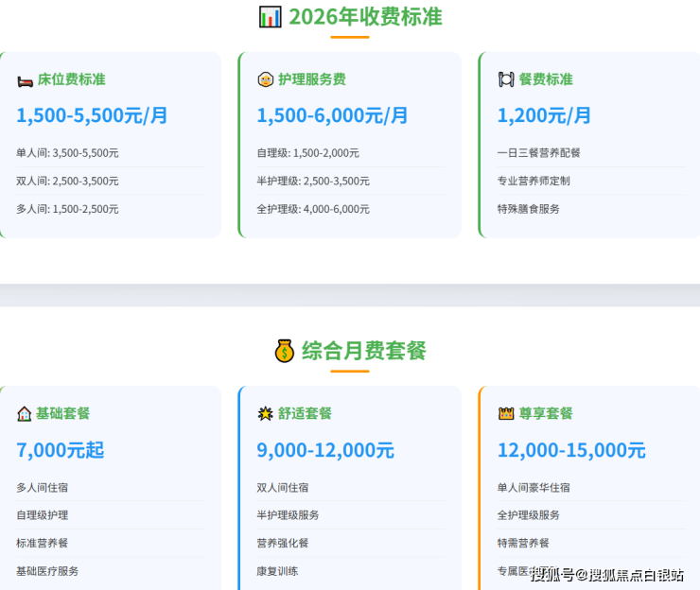The width and height of the screenshot is (700, 590).
Task: Click the money bag icon beside 综合月费套餐
Action: point(285,351)
